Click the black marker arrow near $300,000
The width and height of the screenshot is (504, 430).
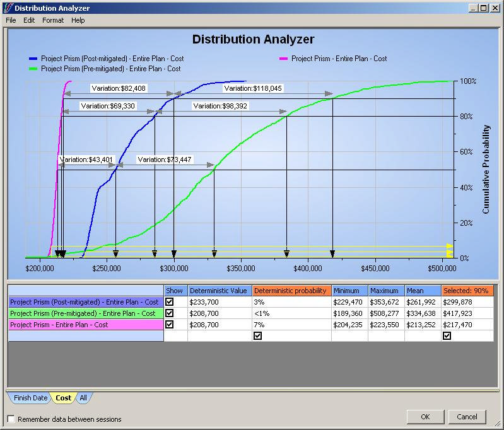click(x=174, y=254)
